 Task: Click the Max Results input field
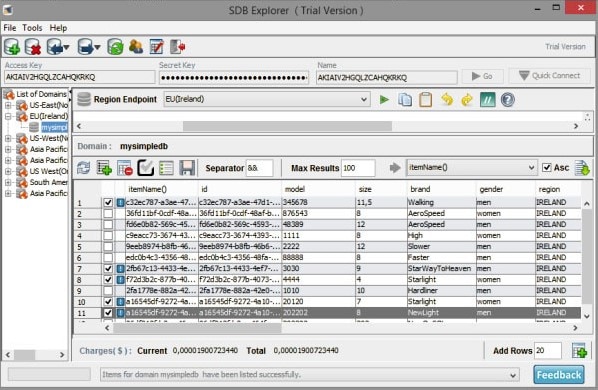coord(358,168)
